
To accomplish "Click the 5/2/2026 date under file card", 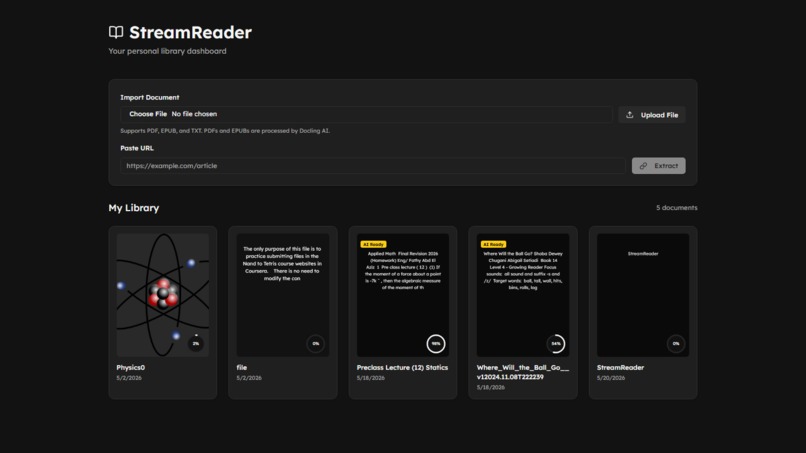I will pyautogui.click(x=249, y=378).
